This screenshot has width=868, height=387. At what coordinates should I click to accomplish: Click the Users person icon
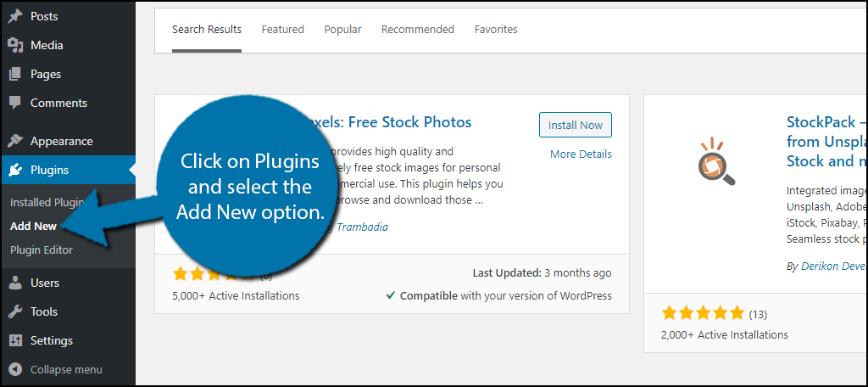[x=15, y=283]
